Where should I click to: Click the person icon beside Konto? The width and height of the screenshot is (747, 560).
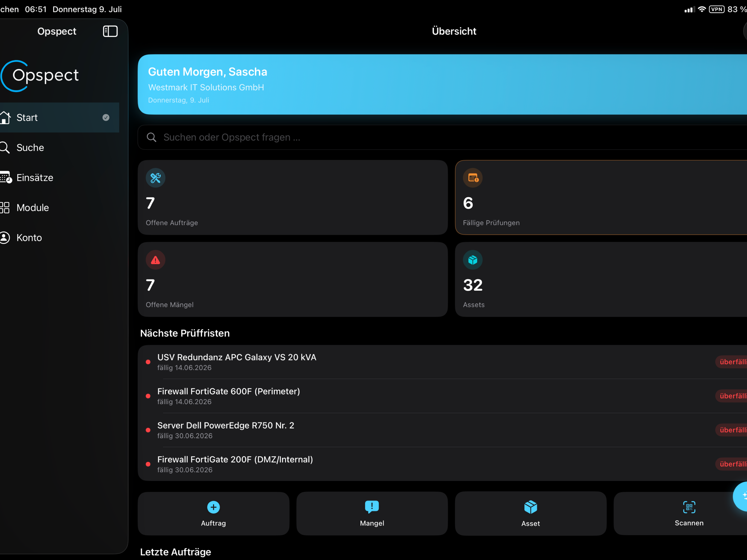[x=5, y=238]
